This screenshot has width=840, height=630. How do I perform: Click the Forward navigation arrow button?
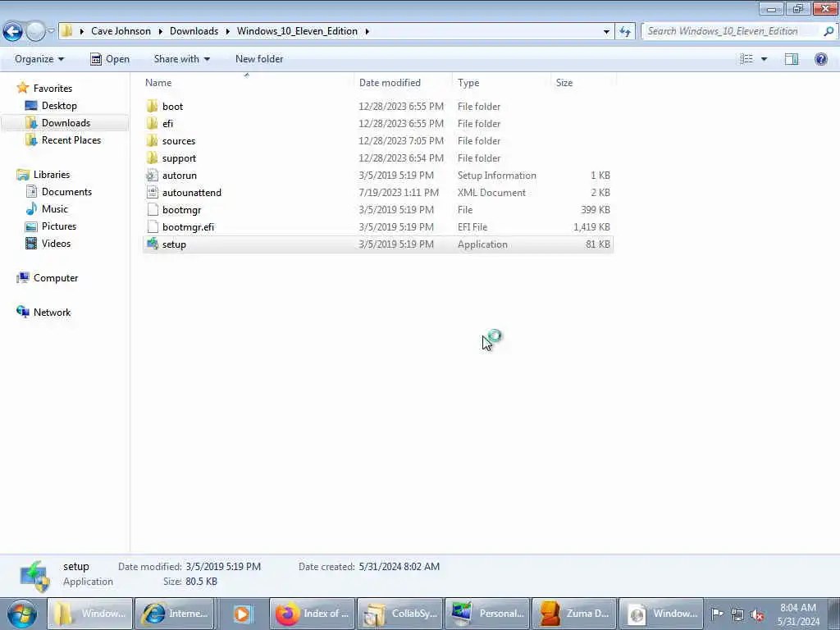coord(35,31)
